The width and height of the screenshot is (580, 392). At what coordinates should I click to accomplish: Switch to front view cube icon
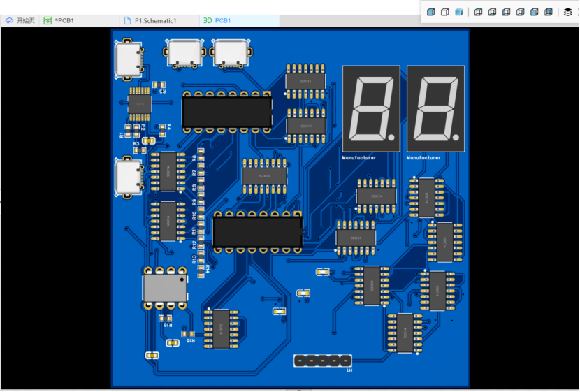pyautogui.click(x=535, y=12)
